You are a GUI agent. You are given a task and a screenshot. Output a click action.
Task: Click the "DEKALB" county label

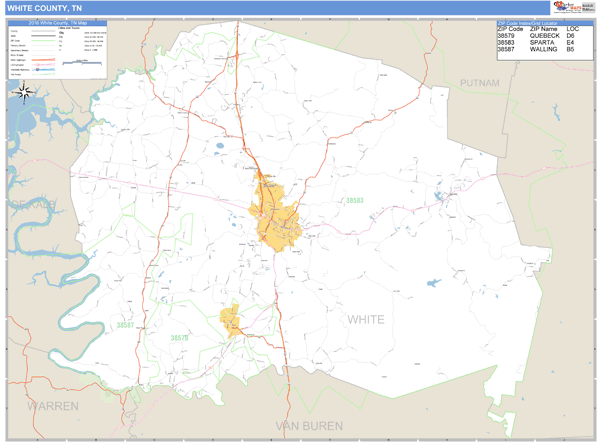tap(32, 204)
